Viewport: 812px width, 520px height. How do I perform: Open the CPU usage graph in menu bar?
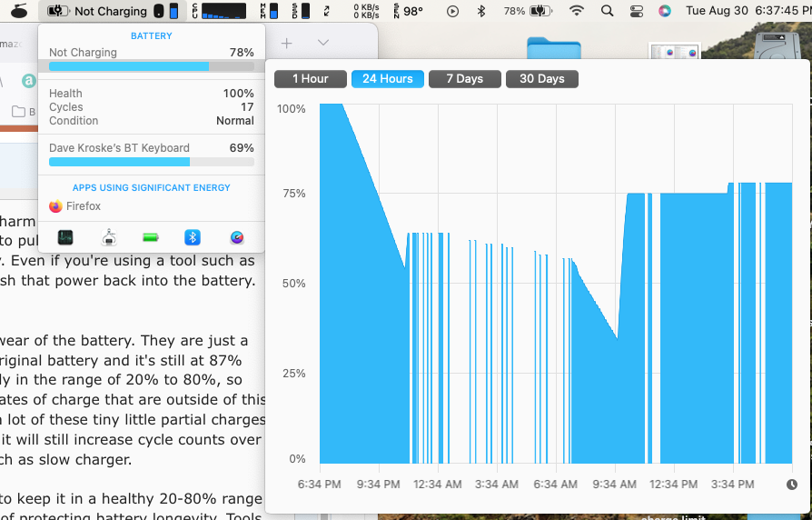pyautogui.click(x=219, y=11)
